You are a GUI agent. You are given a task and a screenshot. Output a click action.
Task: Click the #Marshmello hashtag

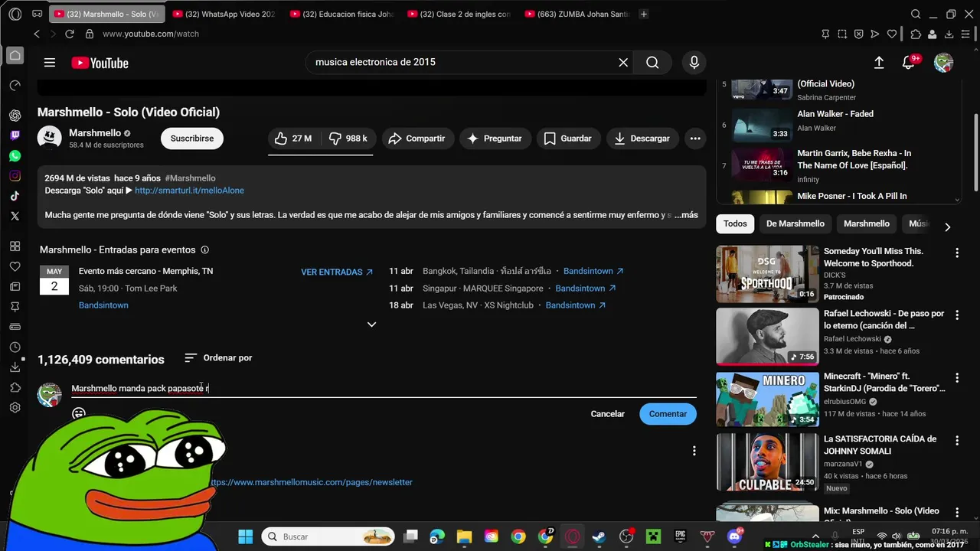pos(190,178)
